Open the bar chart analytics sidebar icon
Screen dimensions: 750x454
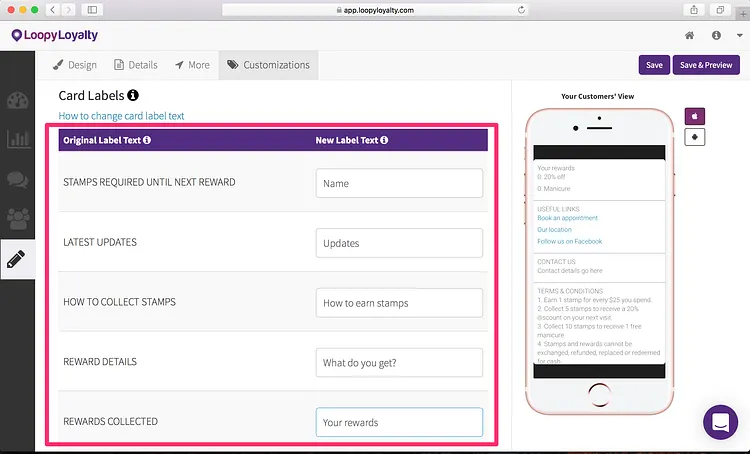click(x=18, y=139)
